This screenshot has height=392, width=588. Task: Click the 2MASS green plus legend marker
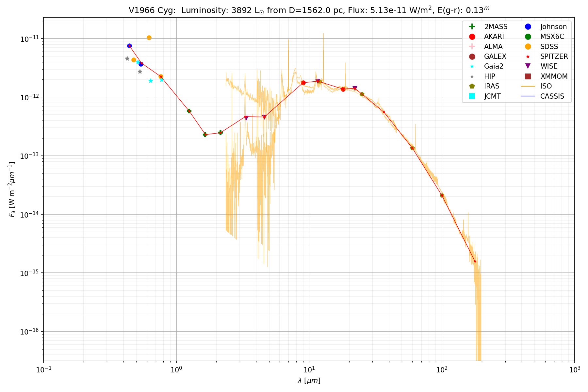472,27
